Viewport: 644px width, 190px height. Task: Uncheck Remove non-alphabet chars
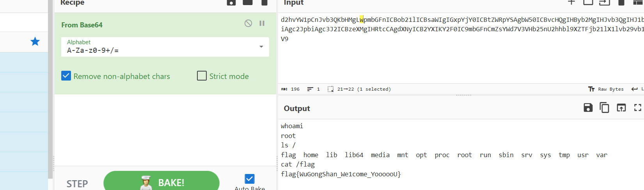point(66,76)
